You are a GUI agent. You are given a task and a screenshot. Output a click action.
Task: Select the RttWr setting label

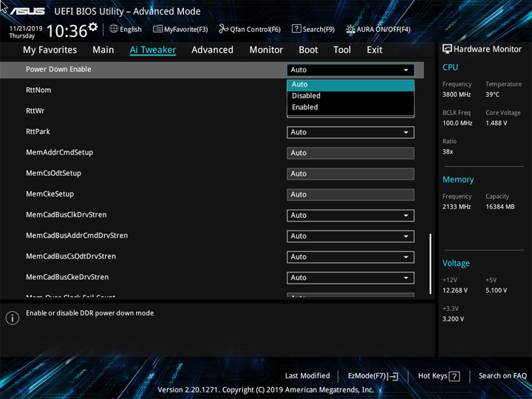click(x=35, y=111)
